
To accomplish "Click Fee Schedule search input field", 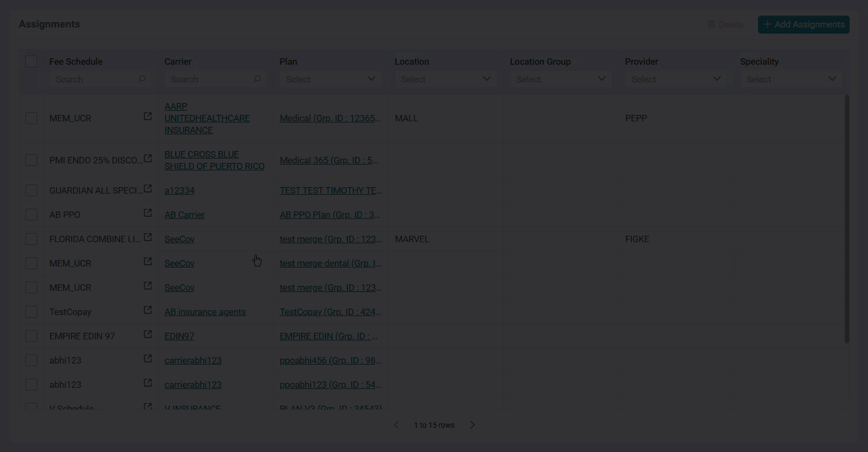I will tap(101, 79).
